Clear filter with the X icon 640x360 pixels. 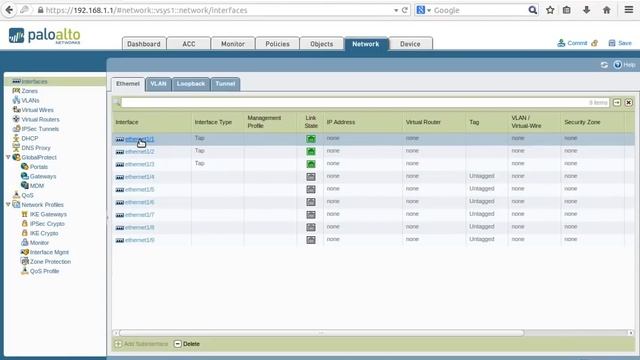tap(629, 102)
